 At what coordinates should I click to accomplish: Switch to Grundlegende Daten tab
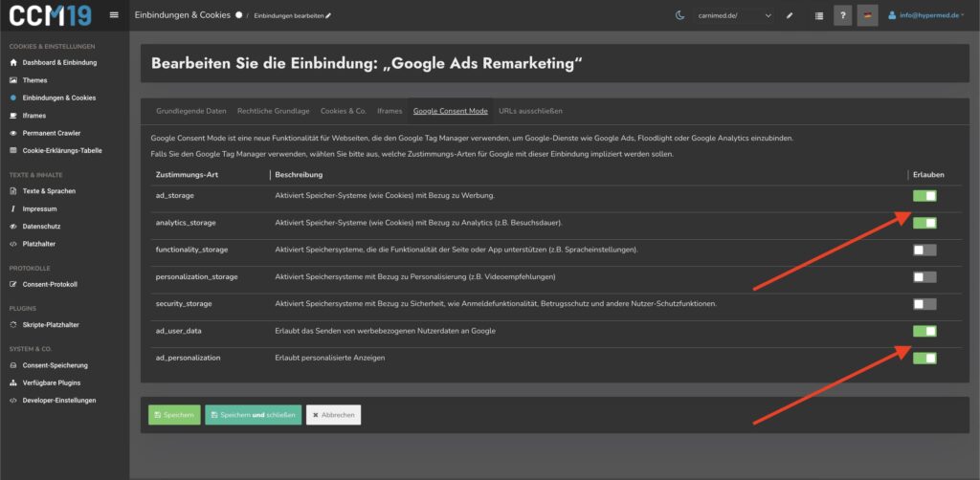[x=191, y=111]
